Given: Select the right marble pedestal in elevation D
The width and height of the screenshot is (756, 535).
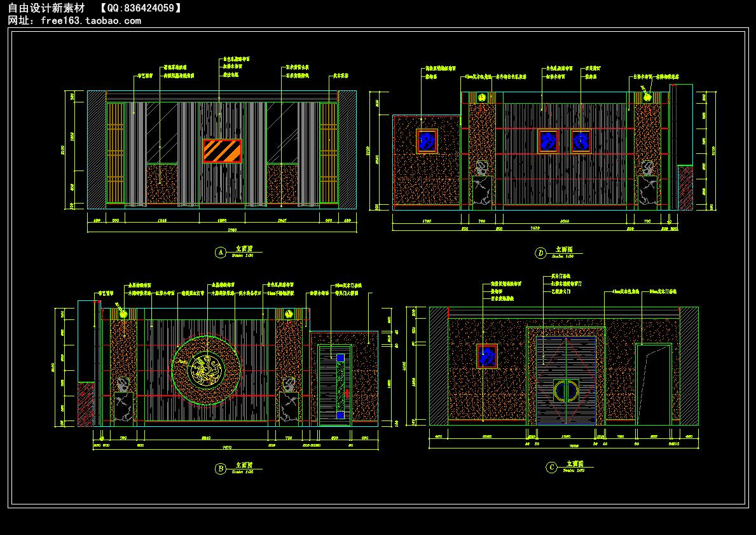Looking at the screenshot, I should 647,193.
